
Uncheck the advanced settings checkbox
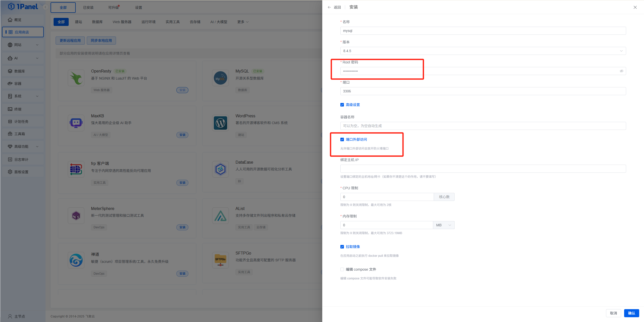pyautogui.click(x=342, y=105)
